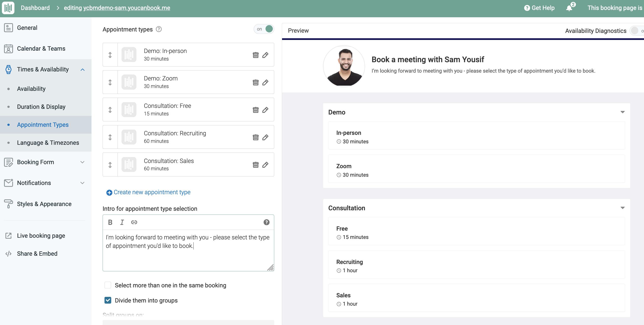This screenshot has width=644, height=325.
Task: Open the notifications bell
Action: 569,8
